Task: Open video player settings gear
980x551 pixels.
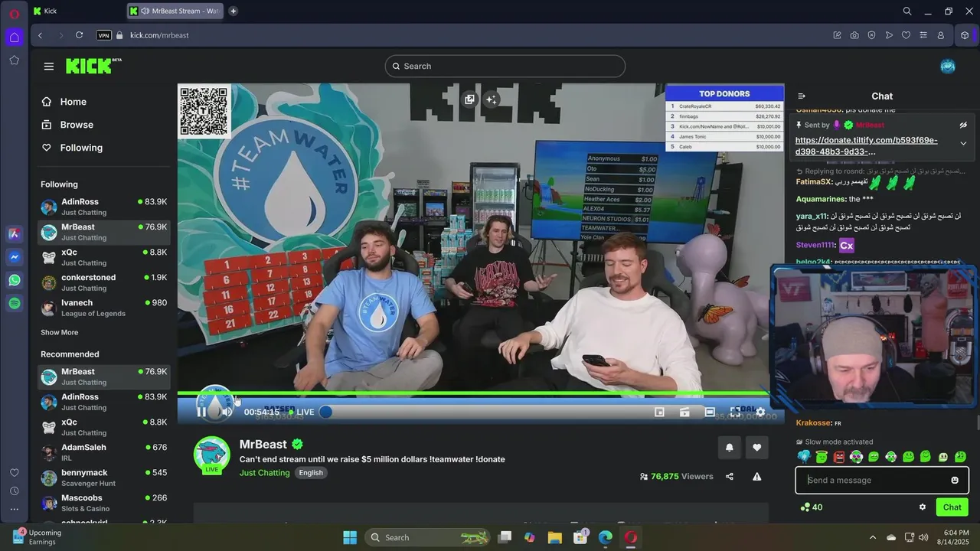Action: click(x=760, y=412)
